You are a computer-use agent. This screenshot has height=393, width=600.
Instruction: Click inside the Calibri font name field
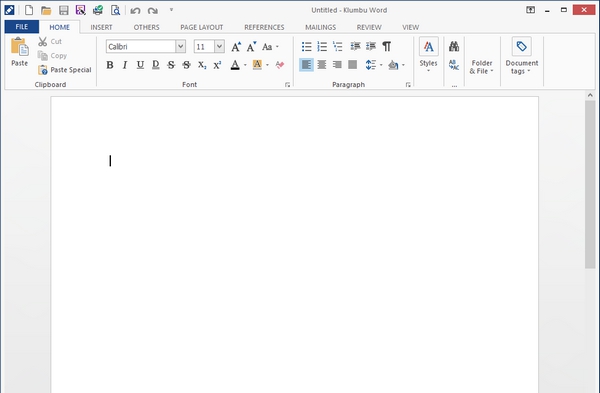coord(141,47)
